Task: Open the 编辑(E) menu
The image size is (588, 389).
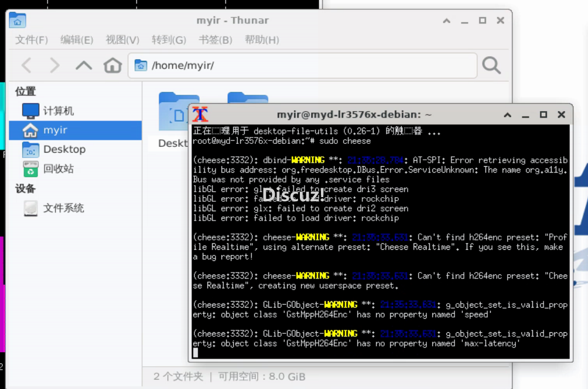Action: pyautogui.click(x=77, y=40)
